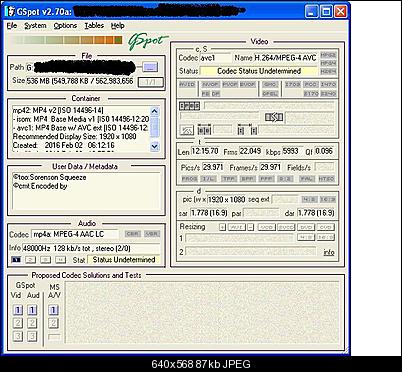Click the Qf field showing 0.096

pyautogui.click(x=324, y=151)
